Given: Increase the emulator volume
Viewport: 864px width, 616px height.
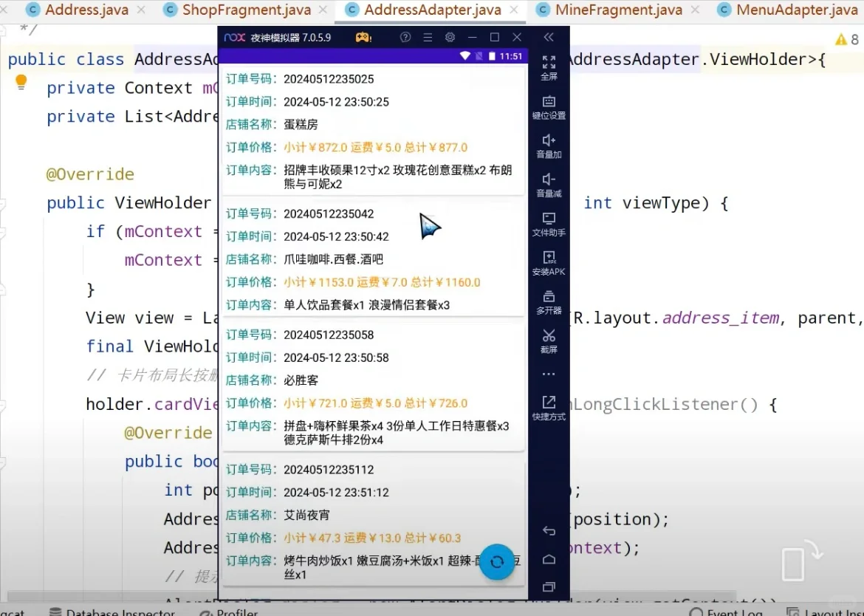Looking at the screenshot, I should [549, 146].
